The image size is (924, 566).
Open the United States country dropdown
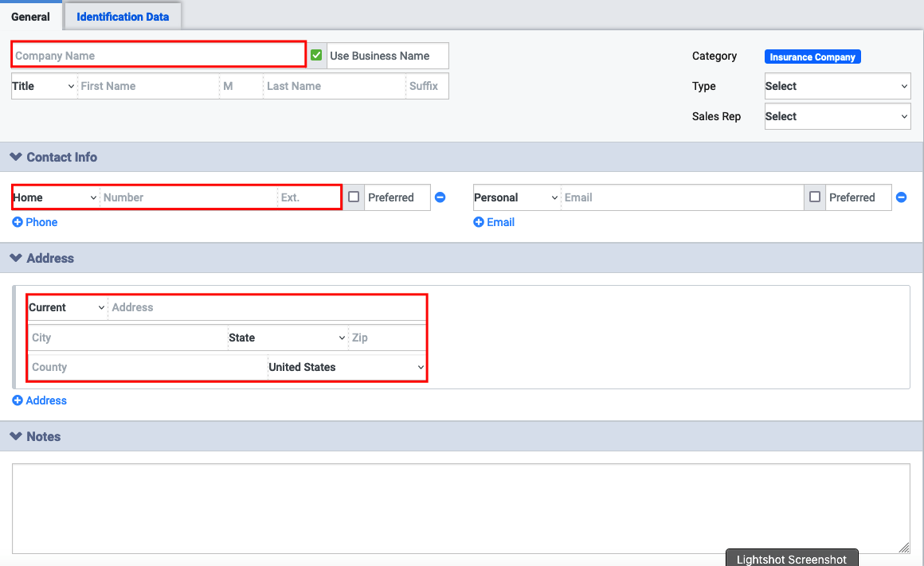[x=346, y=367]
